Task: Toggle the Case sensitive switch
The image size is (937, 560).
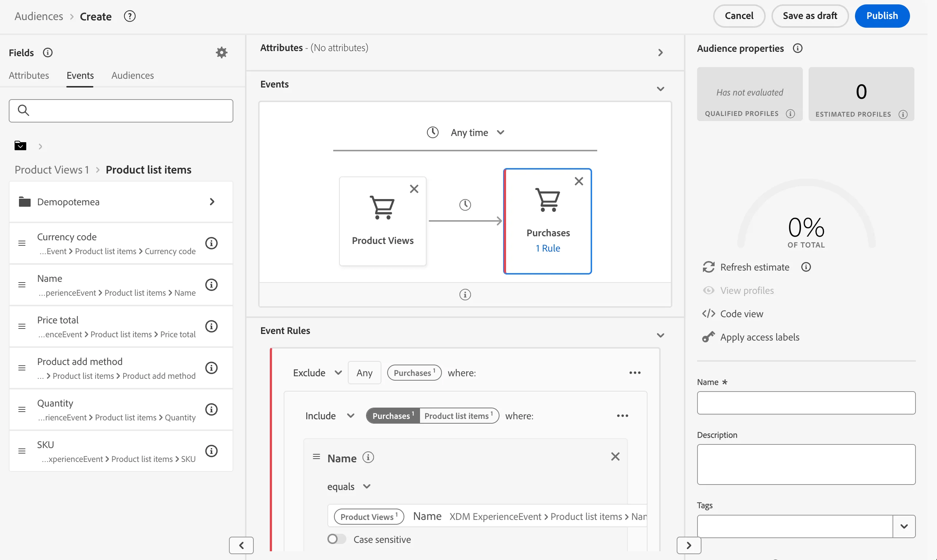Action: [336, 539]
